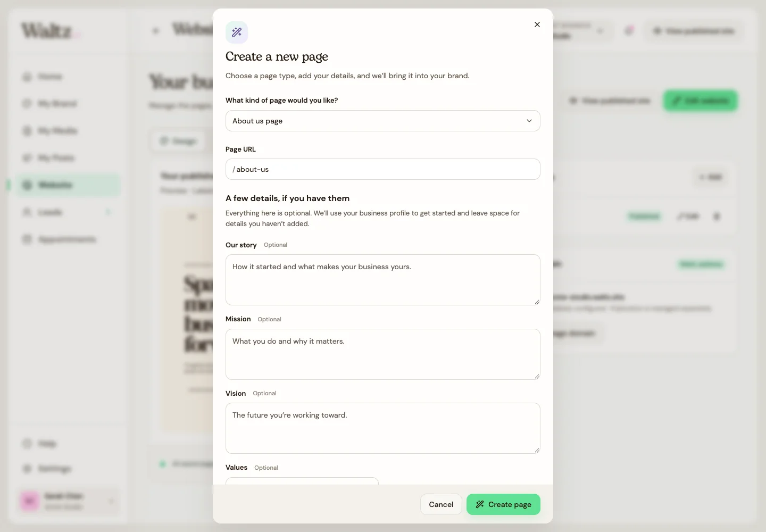766x532 pixels.
Task: Click the Page URL field containing about-us
Action: click(x=383, y=169)
